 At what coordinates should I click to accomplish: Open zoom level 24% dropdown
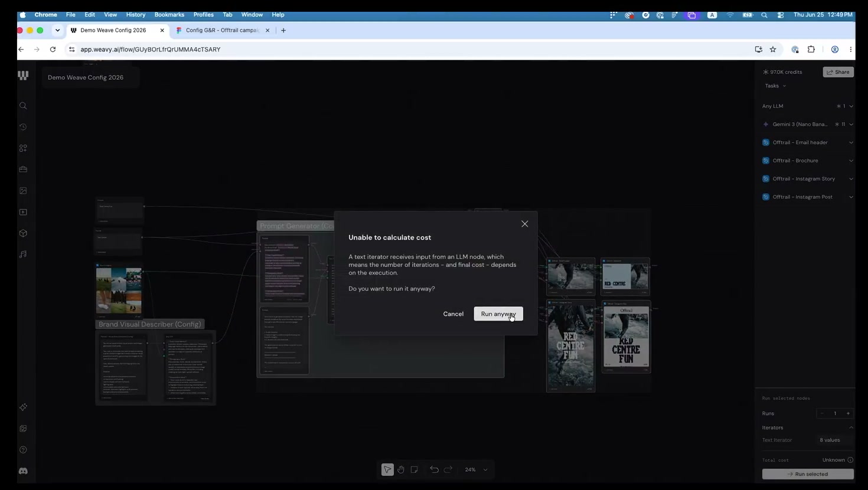tap(477, 469)
